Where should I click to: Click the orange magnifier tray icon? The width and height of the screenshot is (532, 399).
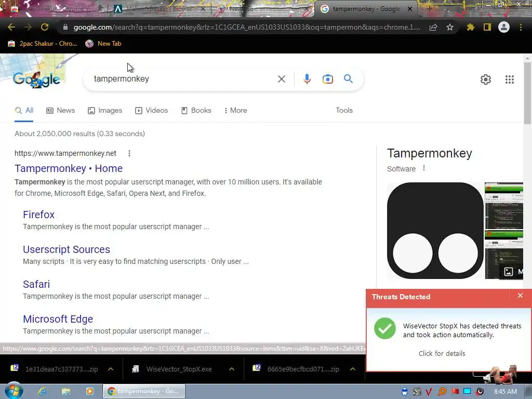[x=442, y=392]
